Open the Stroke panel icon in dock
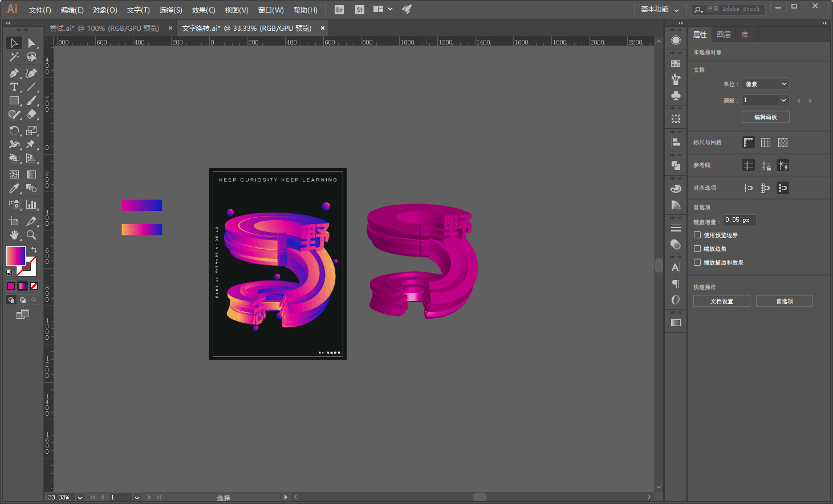The image size is (833, 504). tap(676, 228)
